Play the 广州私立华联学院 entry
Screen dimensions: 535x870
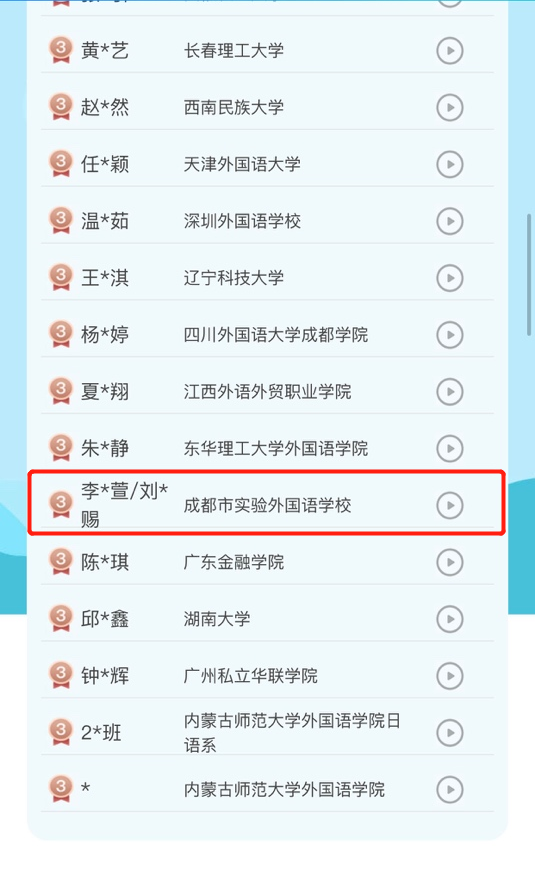[450, 676]
